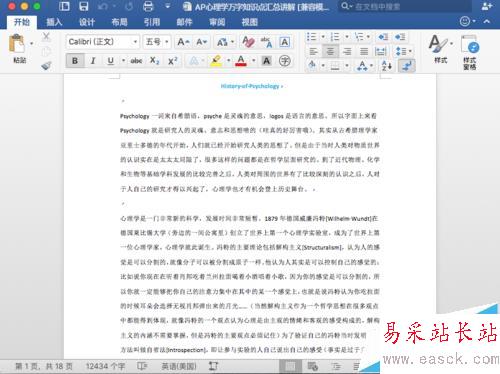This screenshot has height=374, width=500.
Task: Switch to web layout view in status bar
Action: (x=313, y=366)
